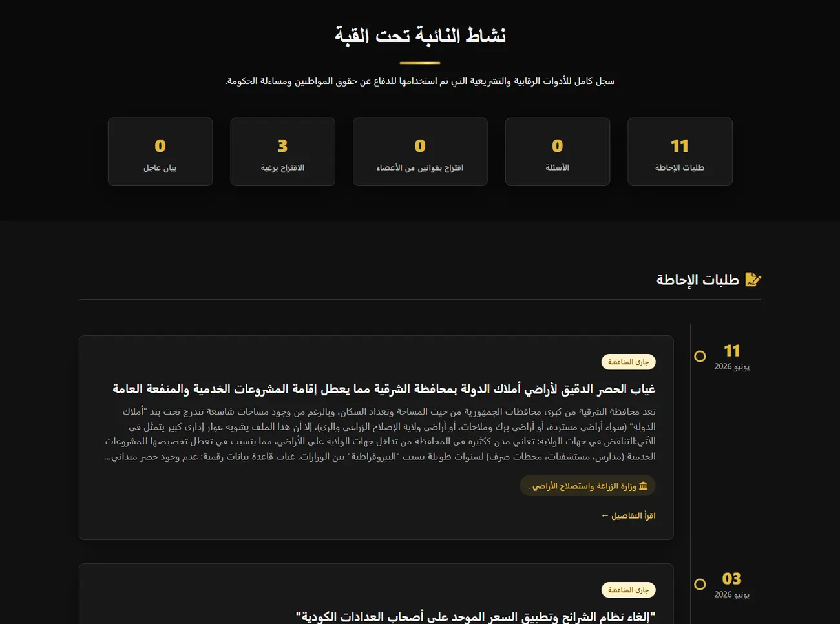The width and height of the screenshot is (840, 624).
Task: Open the الأسئلة stat card
Action: pos(558,152)
